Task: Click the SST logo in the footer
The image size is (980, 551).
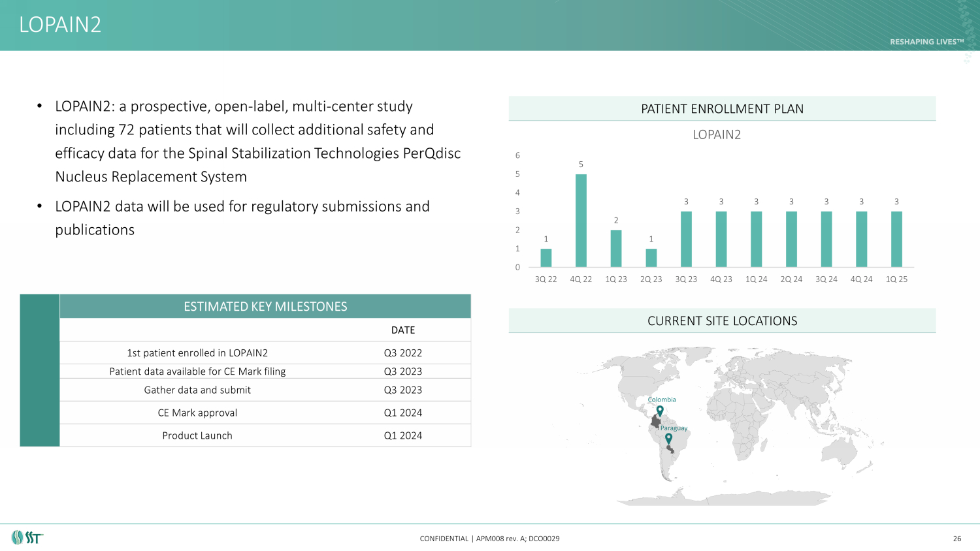Action: 27,538
